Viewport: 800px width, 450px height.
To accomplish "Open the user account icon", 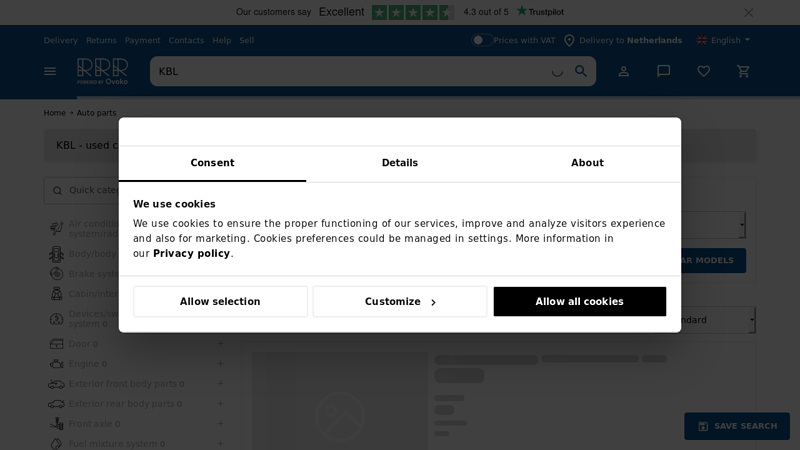I will 624,71.
